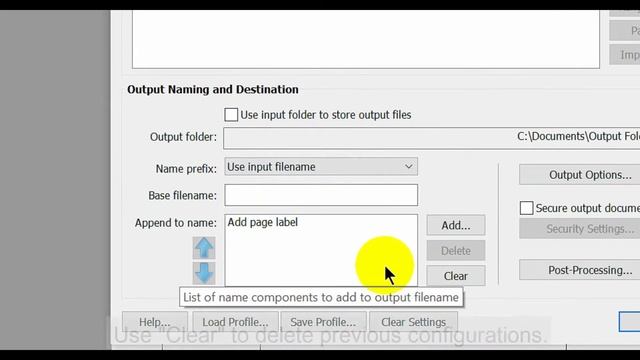Click Load Profile... button

coord(236,322)
